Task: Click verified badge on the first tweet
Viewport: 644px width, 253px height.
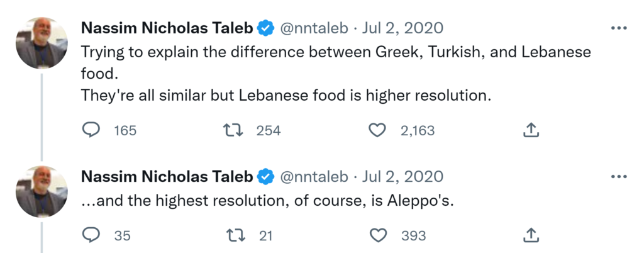Action: 267,28
